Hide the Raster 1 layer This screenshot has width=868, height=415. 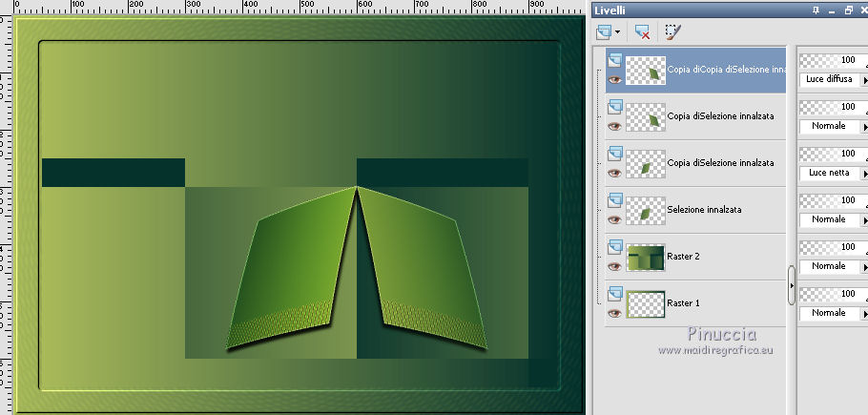(614, 313)
